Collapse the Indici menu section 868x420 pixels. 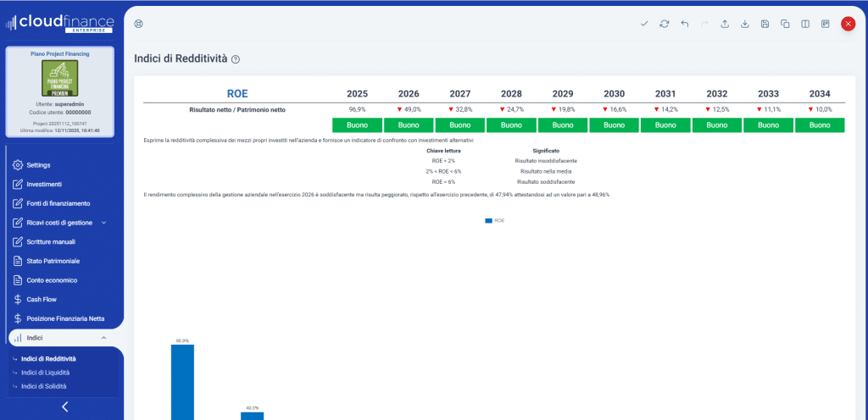pos(103,338)
